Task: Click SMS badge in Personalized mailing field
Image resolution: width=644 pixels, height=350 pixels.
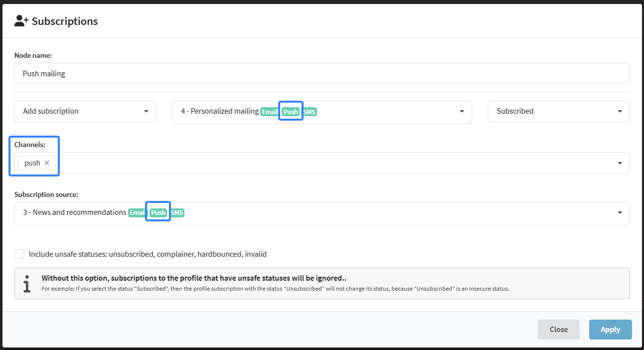Action: (310, 112)
